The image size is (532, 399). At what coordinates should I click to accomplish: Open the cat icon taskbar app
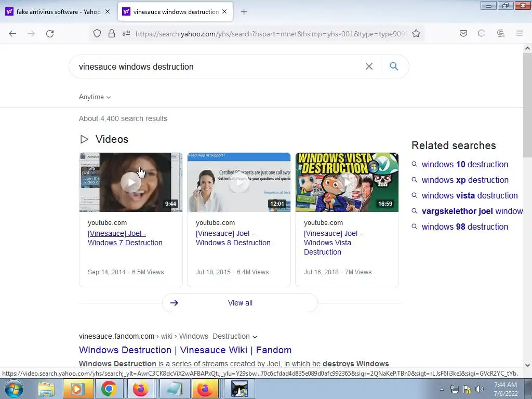pos(239,389)
